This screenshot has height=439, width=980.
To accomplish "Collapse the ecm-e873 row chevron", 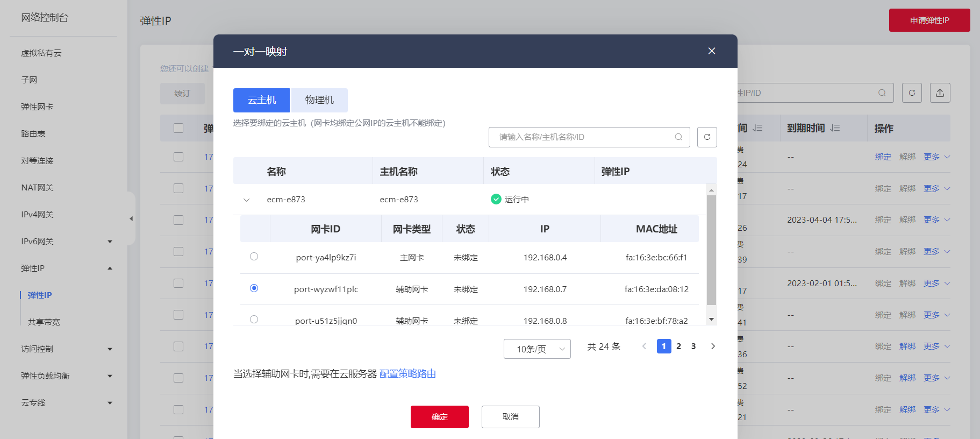I will 247,200.
